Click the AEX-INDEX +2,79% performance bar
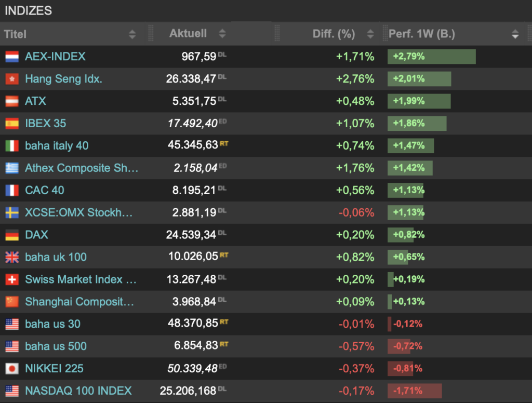532x403 pixels. (431, 57)
